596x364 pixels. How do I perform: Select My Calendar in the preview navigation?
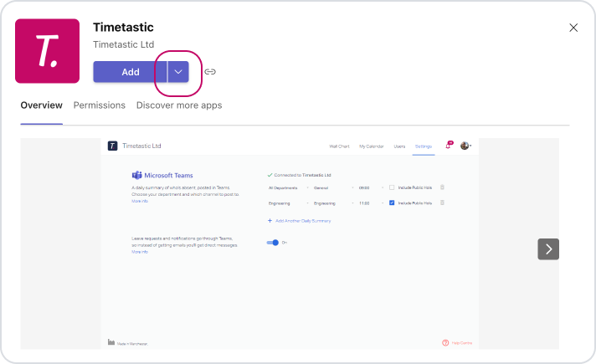pyautogui.click(x=372, y=146)
